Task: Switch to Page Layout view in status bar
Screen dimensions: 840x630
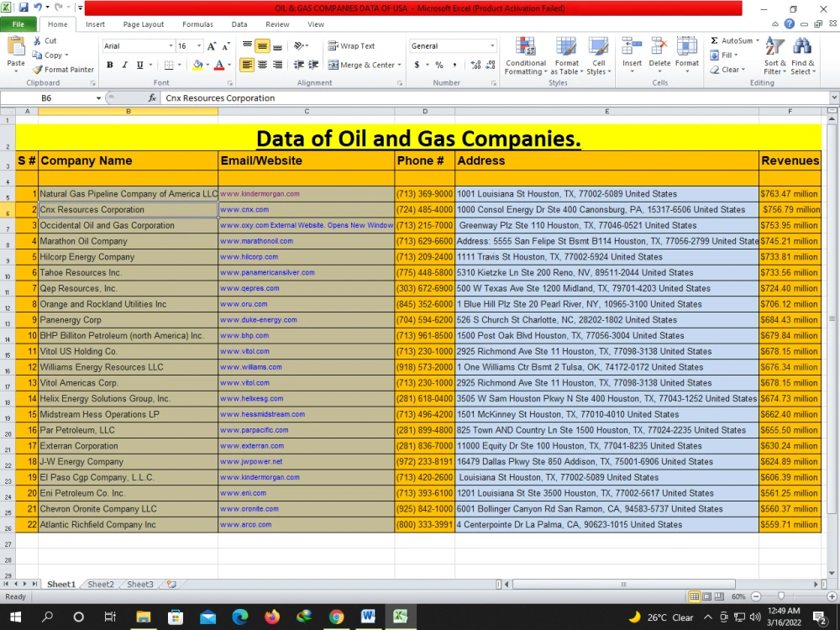Action: 706,596
